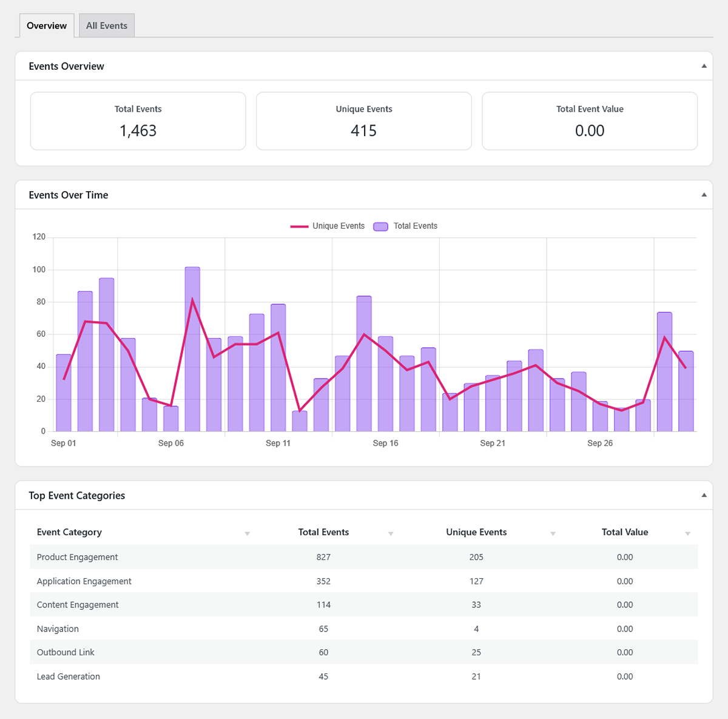
Task: Click the Total Events legend label
Action: (416, 226)
